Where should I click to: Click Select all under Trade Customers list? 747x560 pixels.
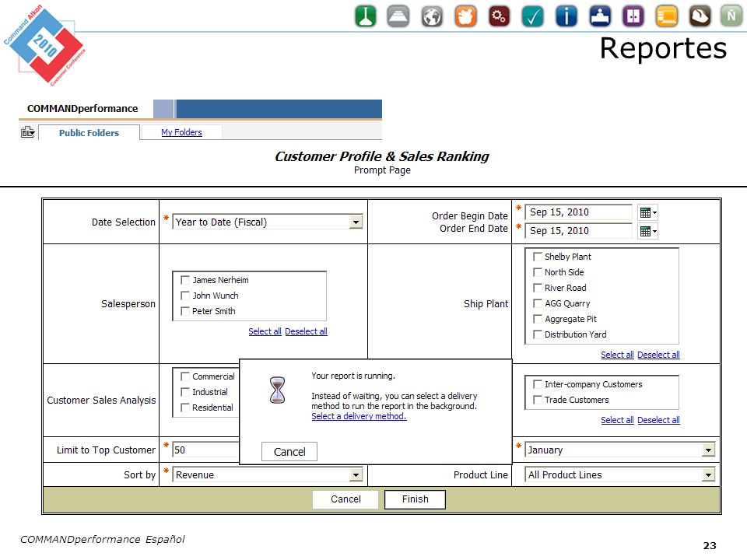[x=617, y=420]
